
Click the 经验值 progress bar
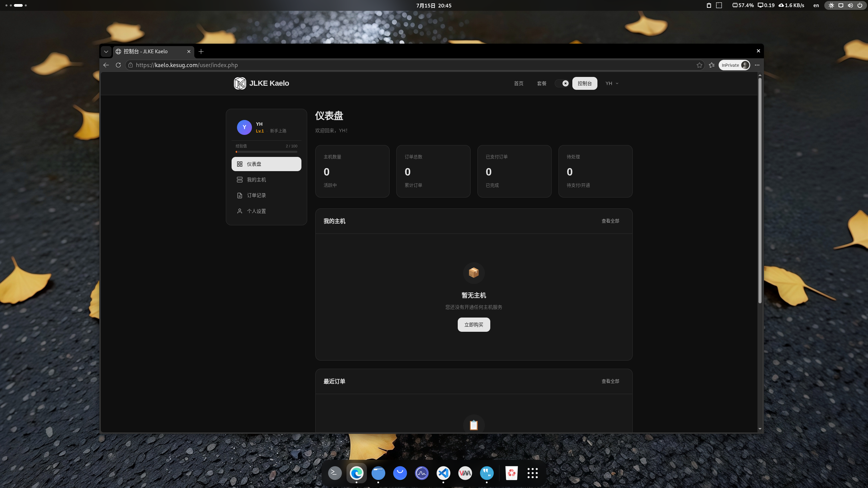point(267,152)
